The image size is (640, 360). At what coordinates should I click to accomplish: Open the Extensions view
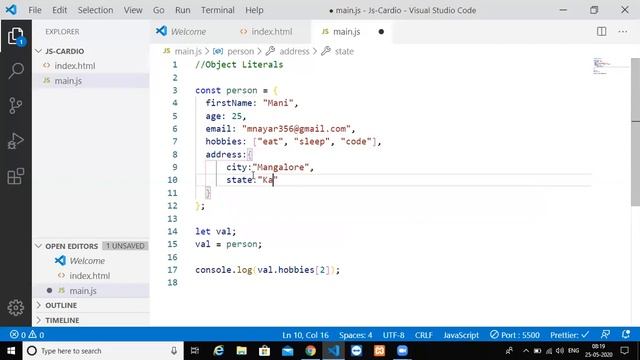click(16, 176)
